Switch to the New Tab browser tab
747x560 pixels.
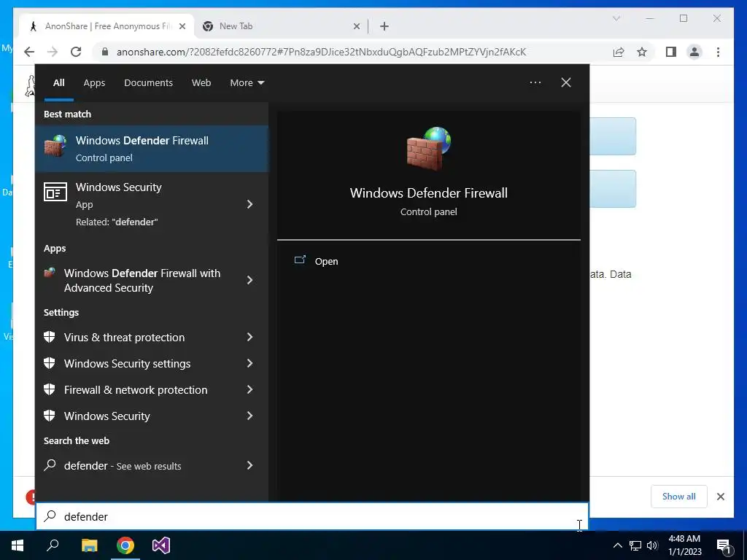point(281,26)
